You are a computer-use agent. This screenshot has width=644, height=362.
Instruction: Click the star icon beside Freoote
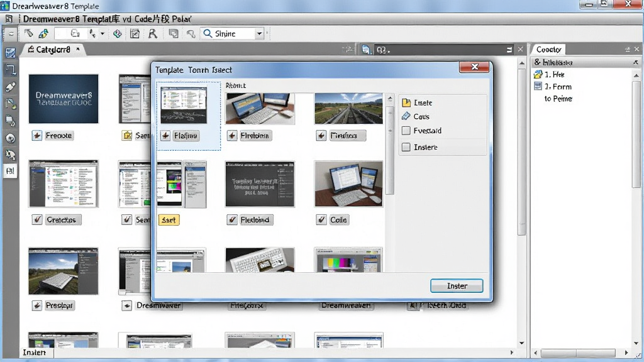coord(37,136)
